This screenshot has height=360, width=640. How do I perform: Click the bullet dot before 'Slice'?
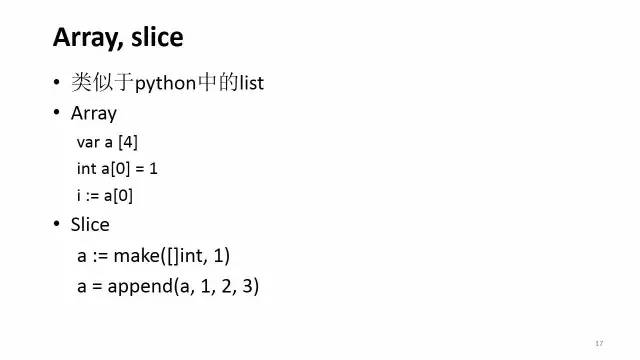click(56, 224)
